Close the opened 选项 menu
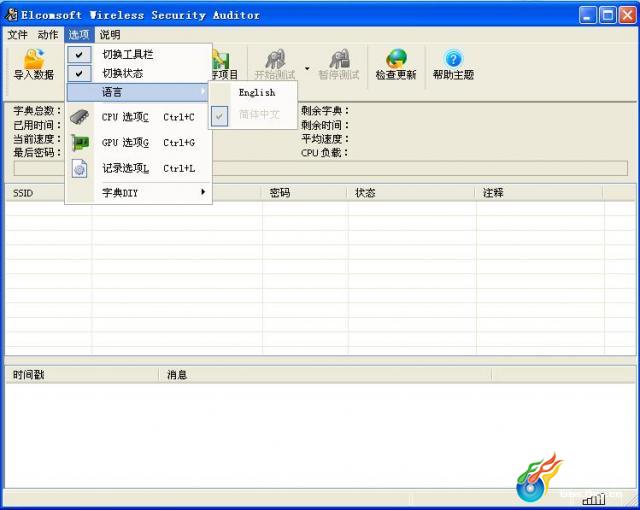 click(x=79, y=35)
